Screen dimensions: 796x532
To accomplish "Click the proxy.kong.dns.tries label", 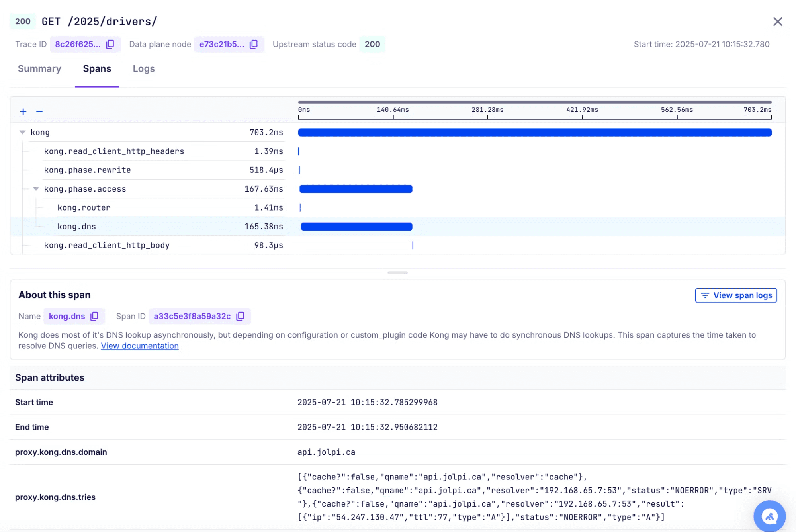I will pos(55,497).
